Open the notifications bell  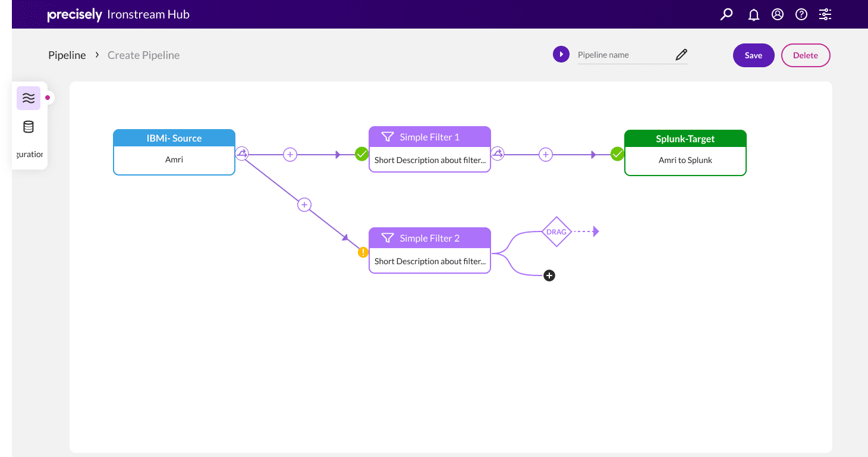coord(753,14)
